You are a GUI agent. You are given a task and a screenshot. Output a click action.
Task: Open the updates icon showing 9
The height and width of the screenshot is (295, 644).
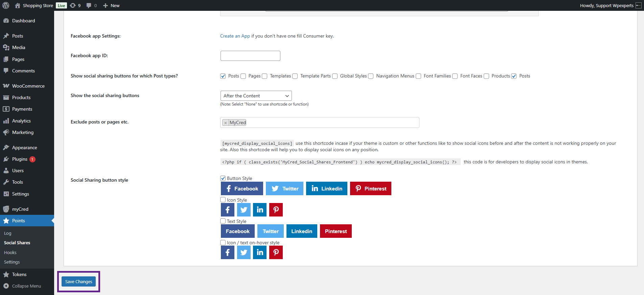pyautogui.click(x=75, y=5)
